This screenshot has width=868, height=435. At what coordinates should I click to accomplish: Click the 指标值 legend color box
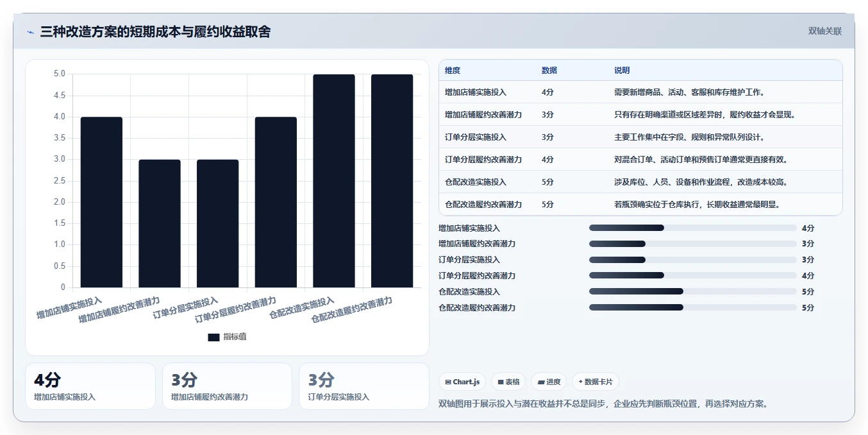[213, 337]
